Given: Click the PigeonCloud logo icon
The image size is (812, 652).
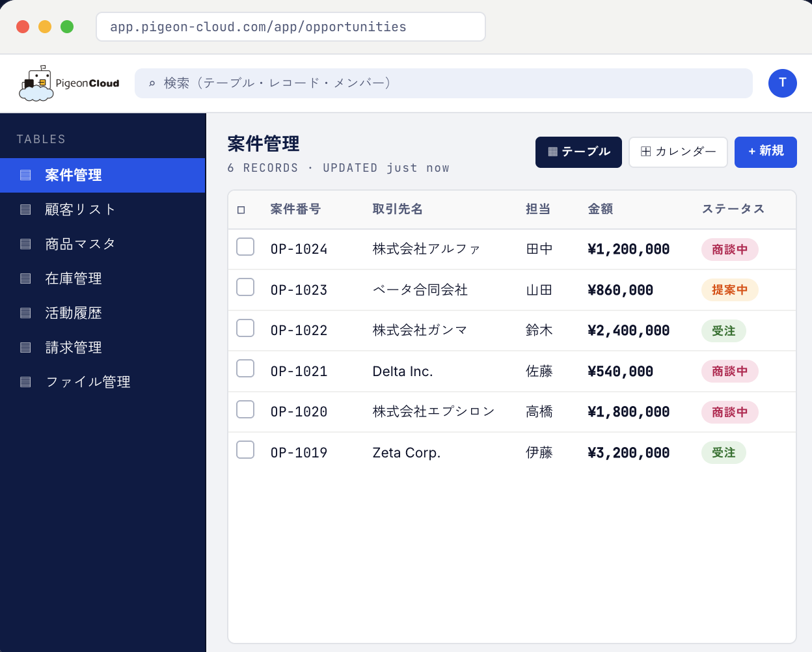Looking at the screenshot, I should [x=36, y=83].
